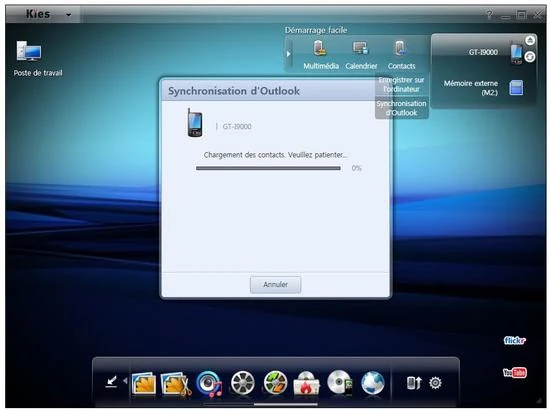Viewport: 550px width, 411px height.
Task: Click the eject device icon
Action: [530, 40]
